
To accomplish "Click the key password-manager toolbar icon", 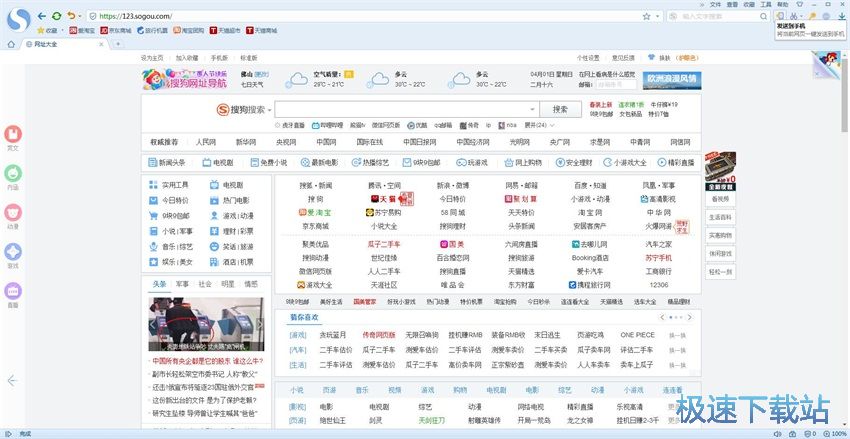I will tap(812, 17).
